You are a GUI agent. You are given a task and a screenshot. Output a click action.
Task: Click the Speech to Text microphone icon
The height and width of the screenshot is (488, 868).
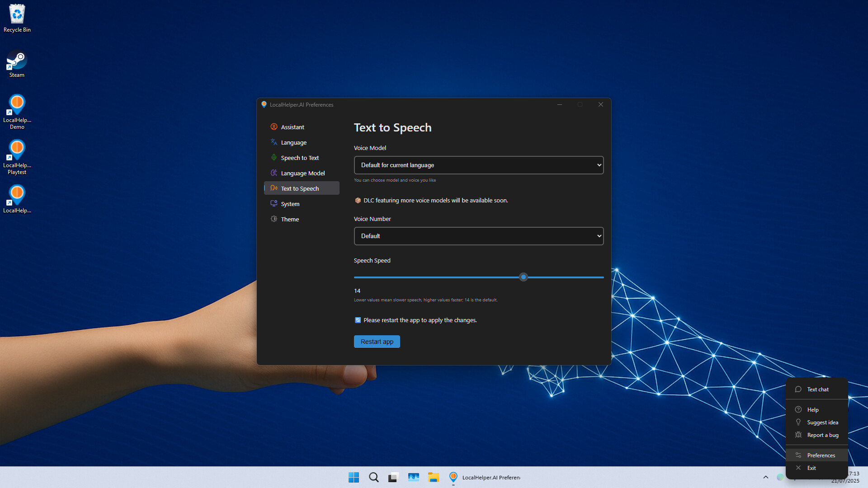[x=274, y=157]
